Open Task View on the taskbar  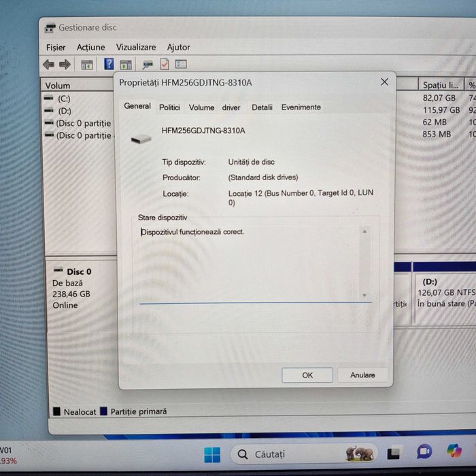pos(394,454)
